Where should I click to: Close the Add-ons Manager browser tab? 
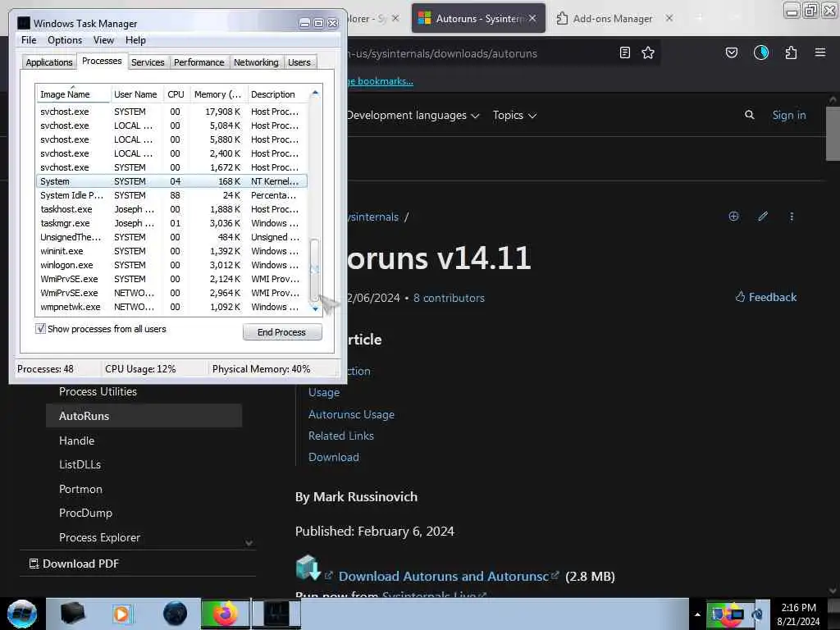click(x=669, y=18)
